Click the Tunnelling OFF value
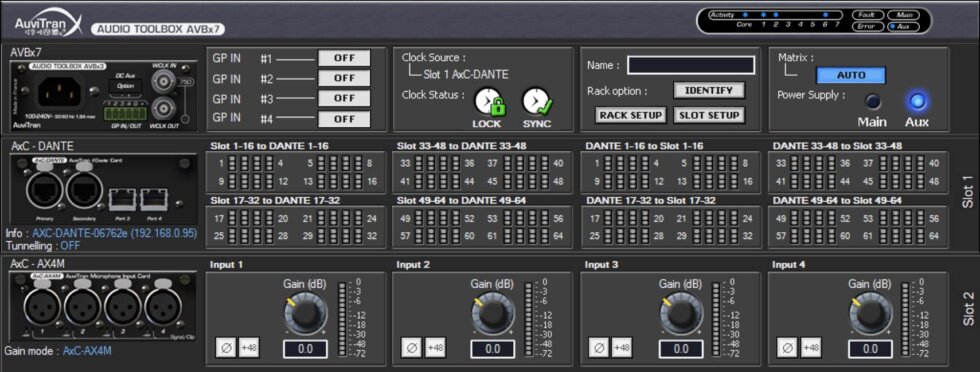 pyautogui.click(x=70, y=246)
